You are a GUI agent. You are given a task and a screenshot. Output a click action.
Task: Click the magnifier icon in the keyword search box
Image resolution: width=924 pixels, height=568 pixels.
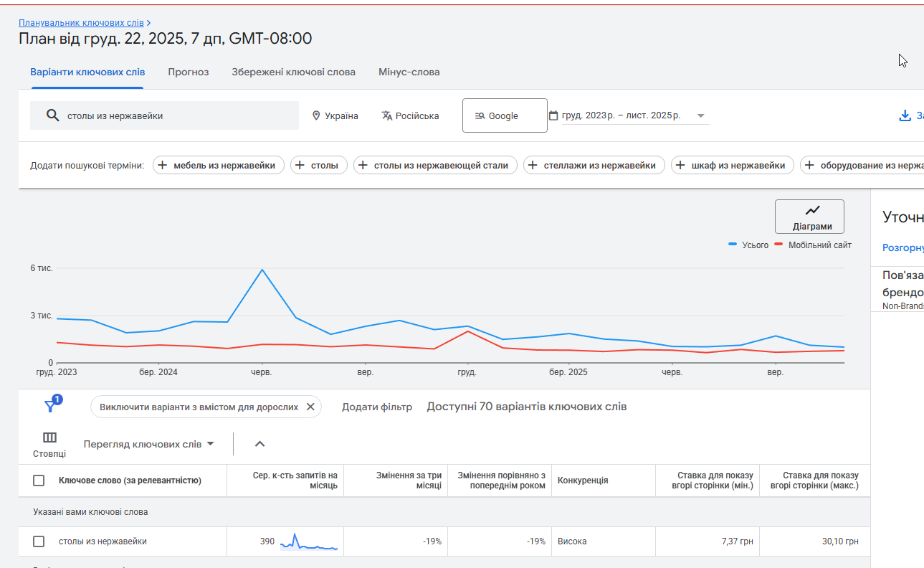point(52,115)
